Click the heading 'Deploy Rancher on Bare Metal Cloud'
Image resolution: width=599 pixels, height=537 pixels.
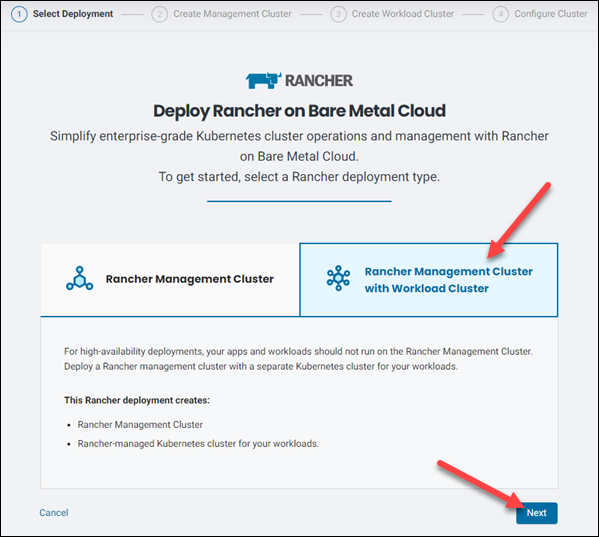299,111
